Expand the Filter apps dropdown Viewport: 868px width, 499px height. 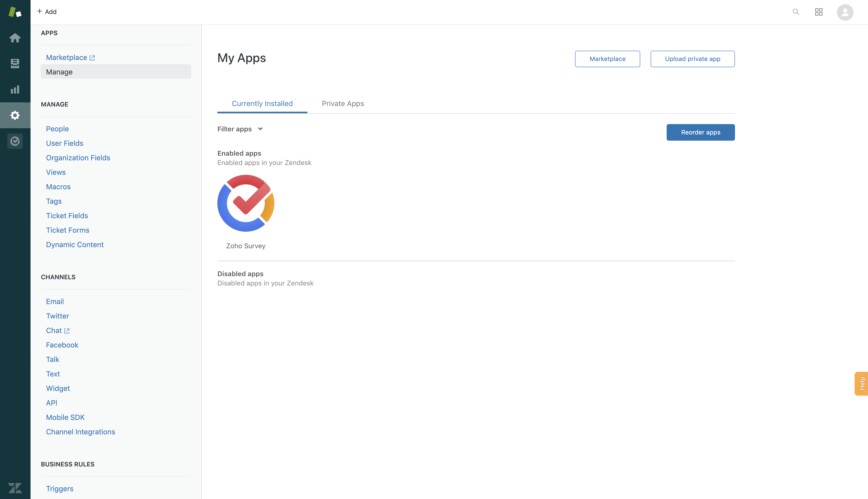(x=240, y=129)
